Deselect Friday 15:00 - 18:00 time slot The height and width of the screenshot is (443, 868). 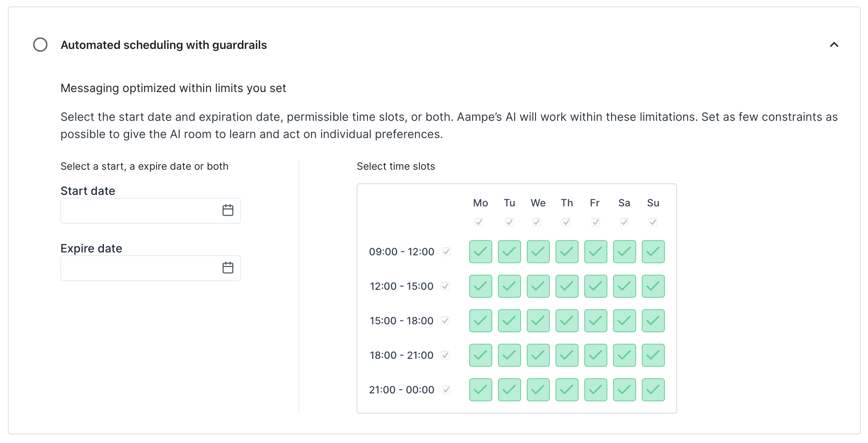(596, 321)
